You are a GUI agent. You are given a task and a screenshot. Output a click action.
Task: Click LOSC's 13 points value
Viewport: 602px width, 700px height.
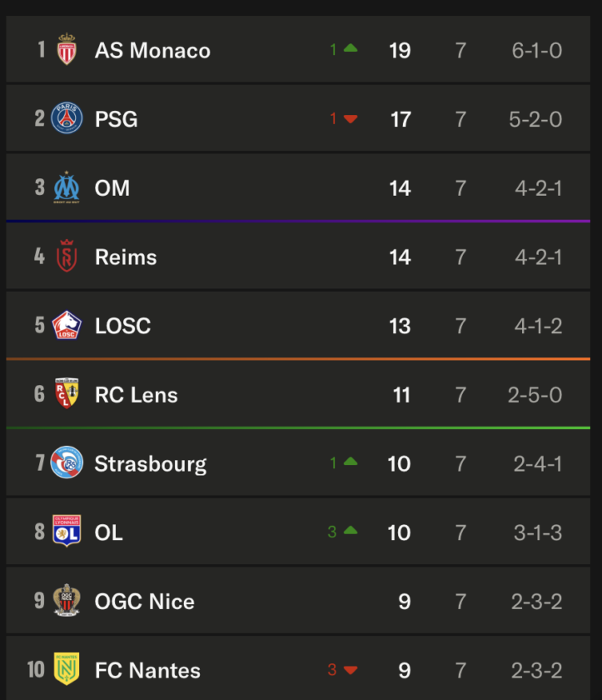400,326
